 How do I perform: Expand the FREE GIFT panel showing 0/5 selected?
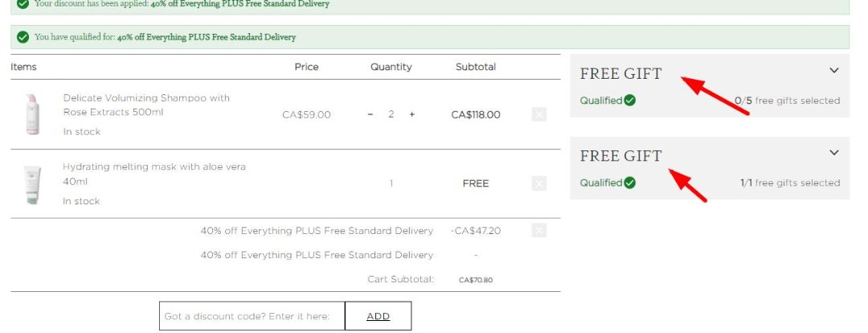(x=833, y=71)
